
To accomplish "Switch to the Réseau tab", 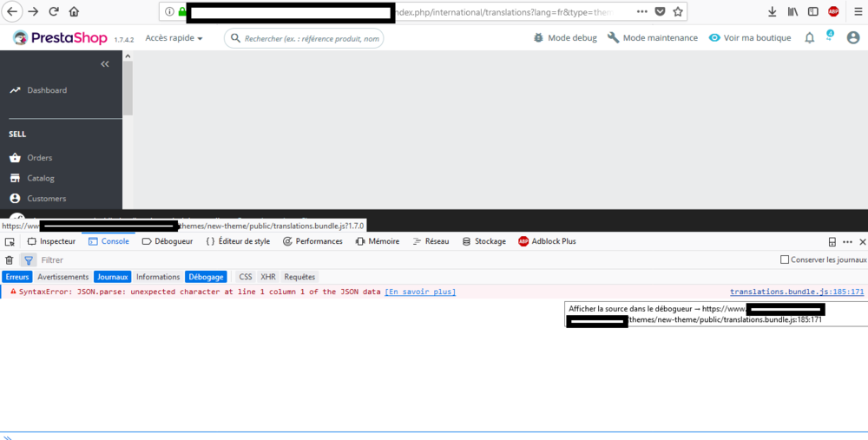I will (431, 241).
